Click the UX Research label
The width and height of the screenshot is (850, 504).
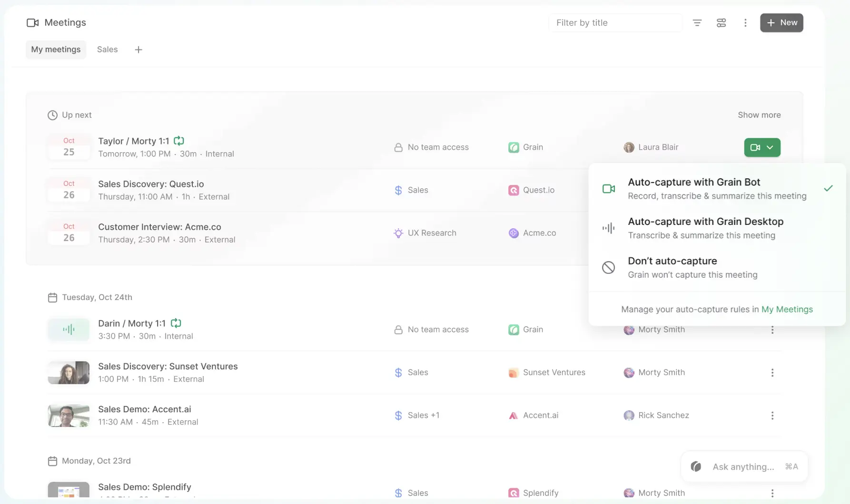coord(432,233)
